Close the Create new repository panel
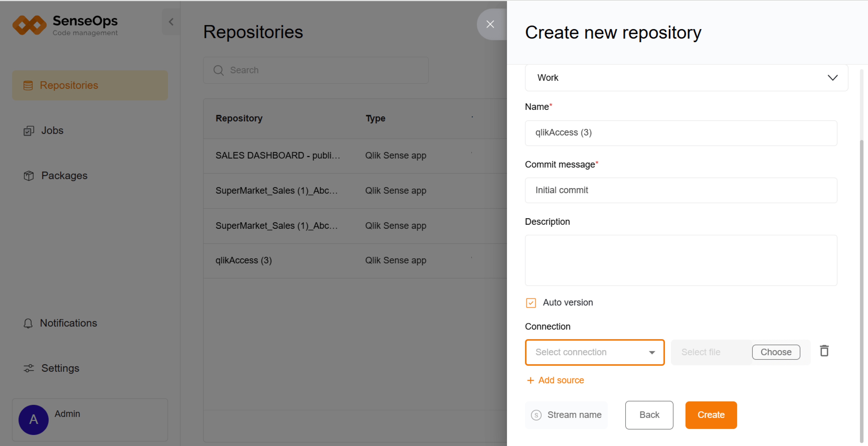868x446 pixels. point(490,24)
